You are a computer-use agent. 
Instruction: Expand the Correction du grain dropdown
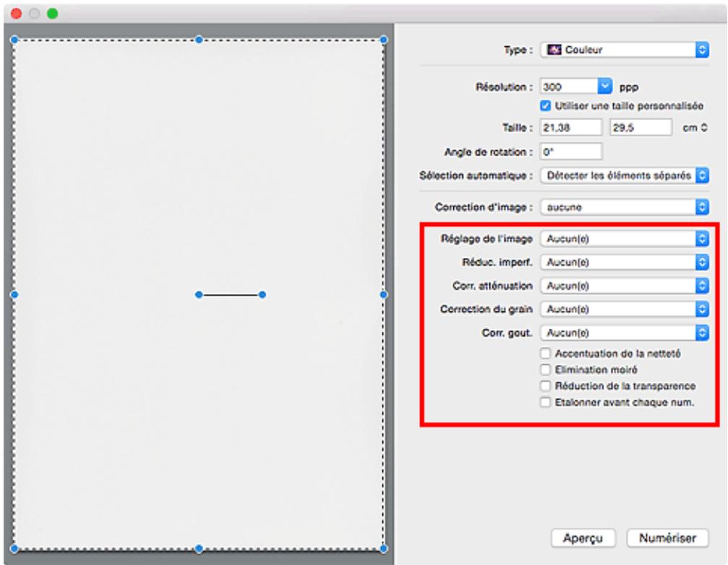(623, 309)
